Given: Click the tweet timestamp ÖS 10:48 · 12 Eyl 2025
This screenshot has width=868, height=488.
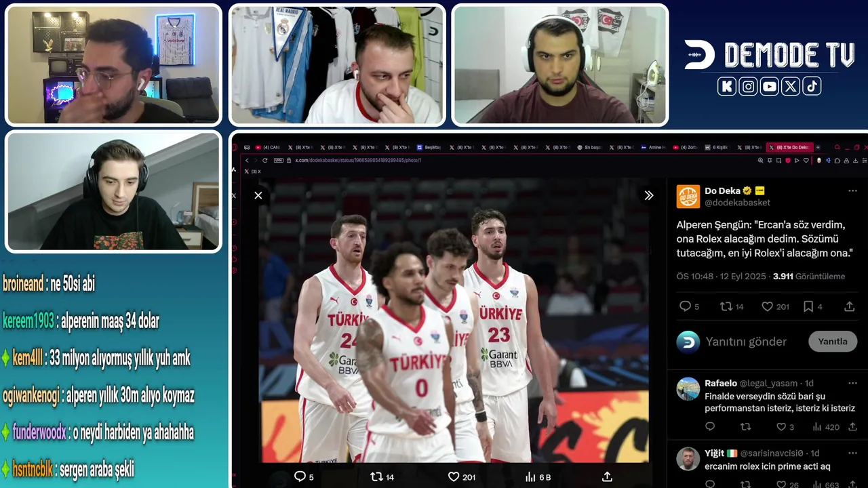Looking at the screenshot, I should click(721, 277).
